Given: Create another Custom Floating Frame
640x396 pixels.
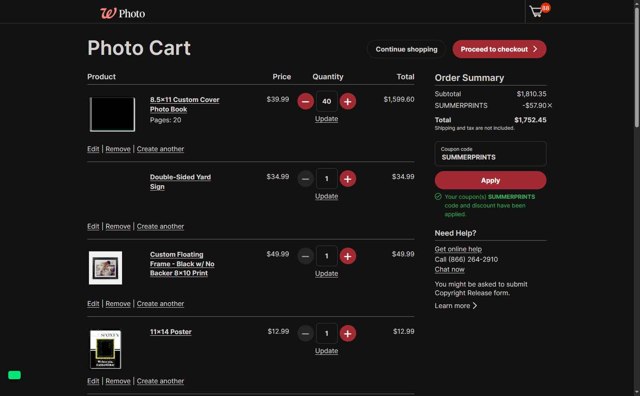Looking at the screenshot, I should point(160,304).
